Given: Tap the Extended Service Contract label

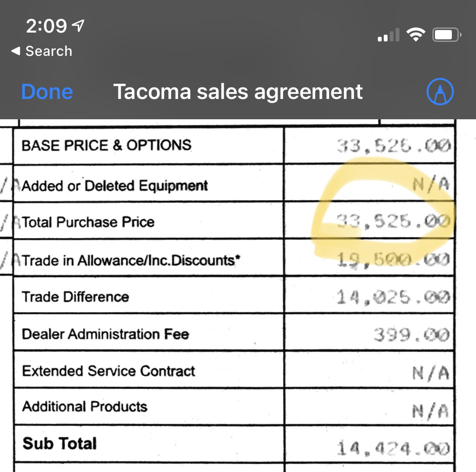Looking at the screenshot, I should pos(109,371).
